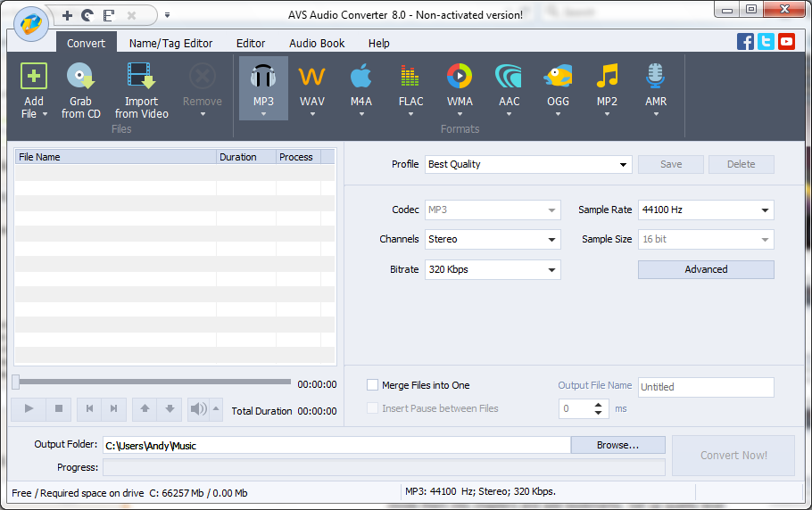
Task: Open the Facebook page icon
Action: [745, 41]
